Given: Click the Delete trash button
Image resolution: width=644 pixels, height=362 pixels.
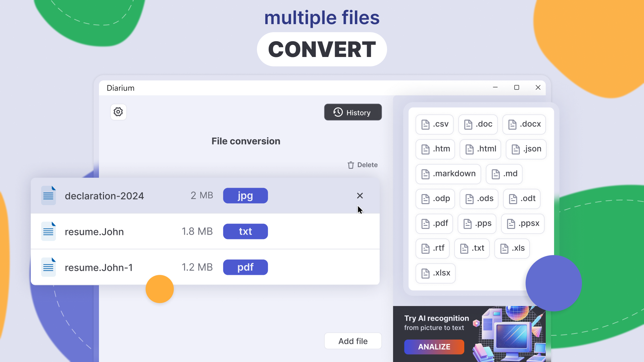Looking at the screenshot, I should click(x=363, y=165).
